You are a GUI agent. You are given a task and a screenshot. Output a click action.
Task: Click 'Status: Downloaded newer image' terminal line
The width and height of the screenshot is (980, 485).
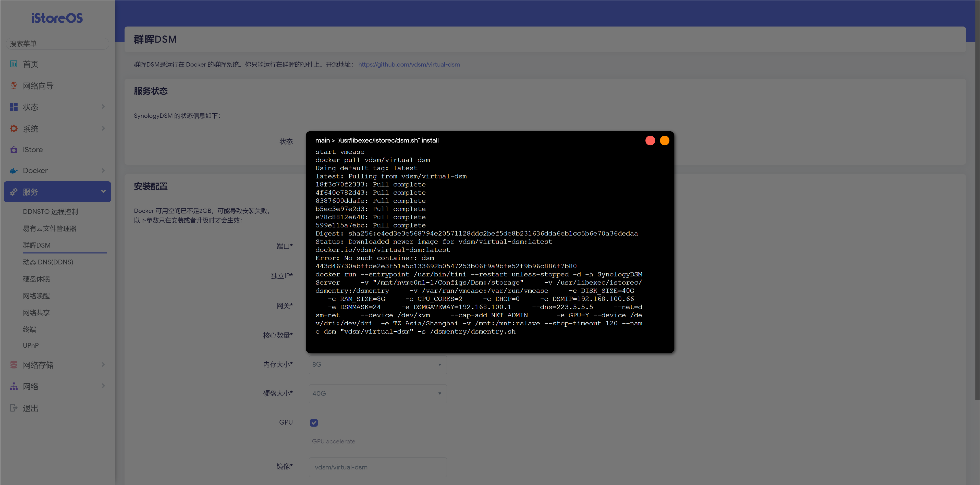coord(434,241)
